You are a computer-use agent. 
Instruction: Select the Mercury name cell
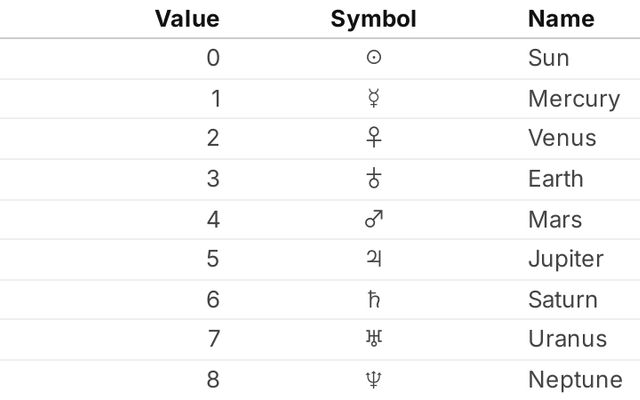574,99
